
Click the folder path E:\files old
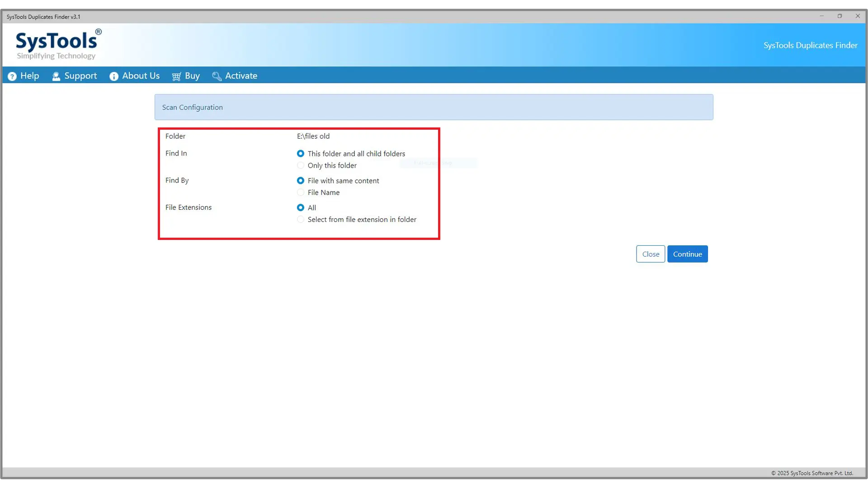[x=313, y=136]
